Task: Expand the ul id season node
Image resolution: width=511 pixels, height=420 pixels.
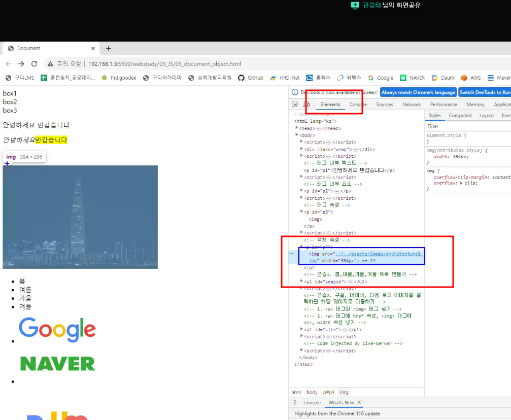Action: click(x=301, y=281)
